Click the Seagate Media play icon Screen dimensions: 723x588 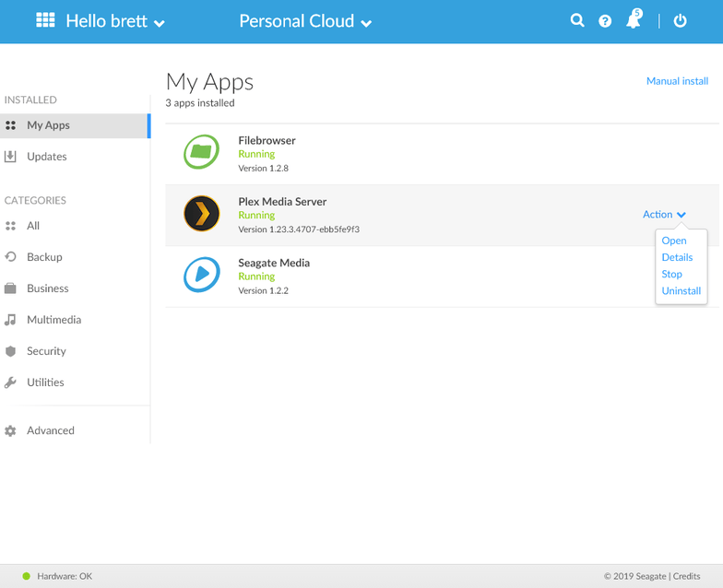click(201, 275)
